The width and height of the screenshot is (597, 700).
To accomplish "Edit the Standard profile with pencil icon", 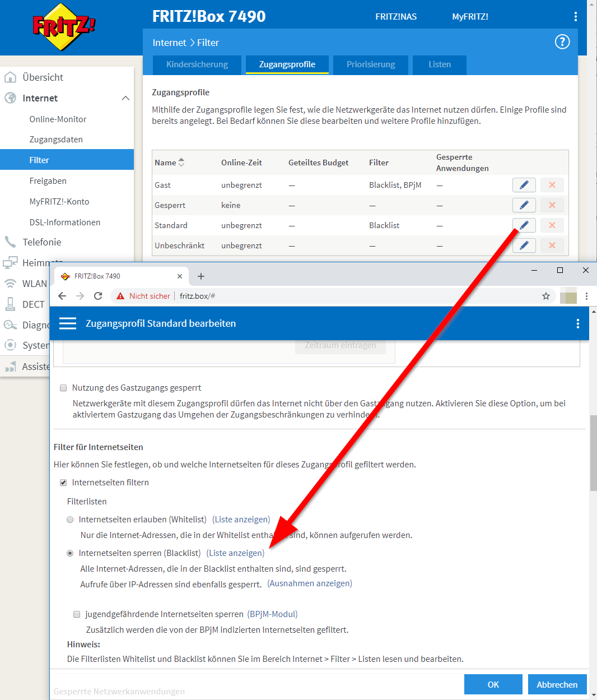I will [524, 225].
